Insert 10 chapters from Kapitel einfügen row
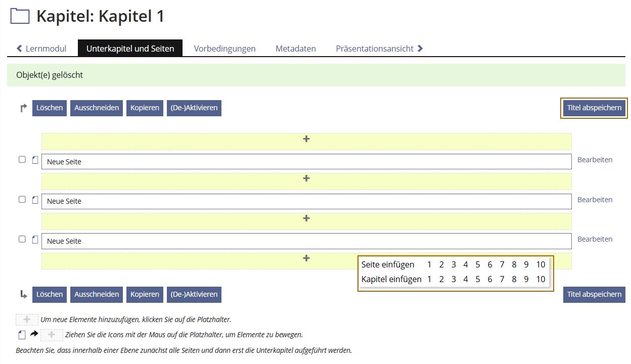631x364 pixels. [x=540, y=279]
